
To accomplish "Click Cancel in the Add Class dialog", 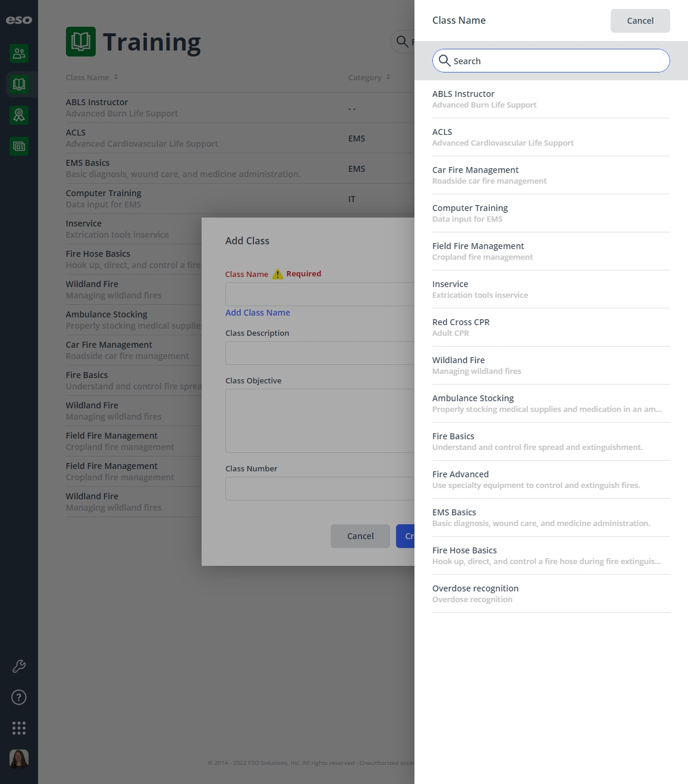I will click(360, 536).
